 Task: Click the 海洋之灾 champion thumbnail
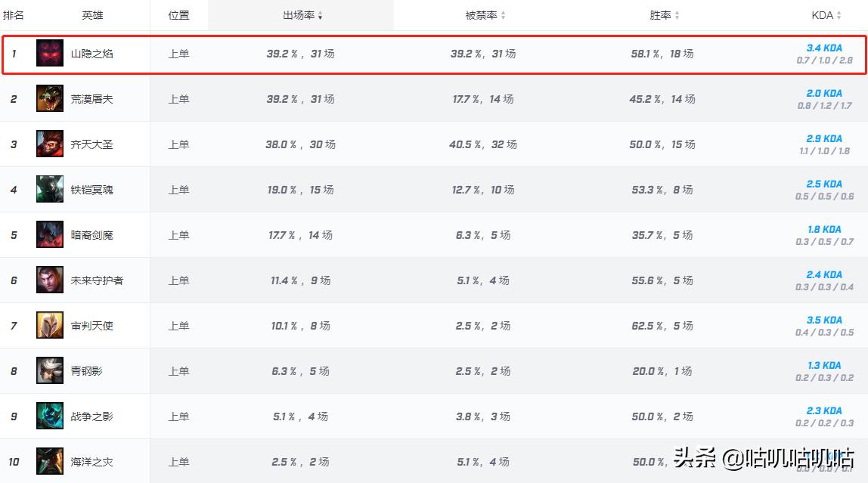[50, 462]
